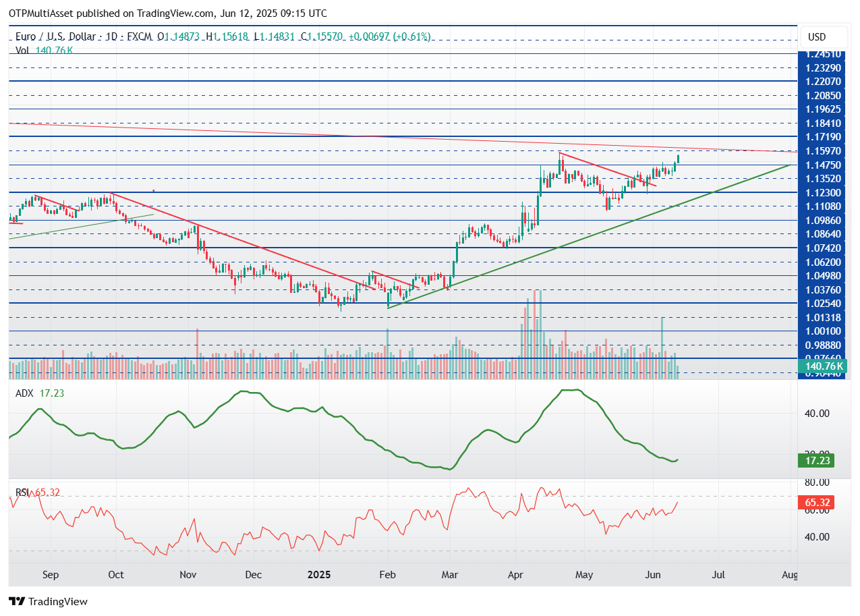
Task: Click the Aug label on time axis
Action: tap(789, 576)
